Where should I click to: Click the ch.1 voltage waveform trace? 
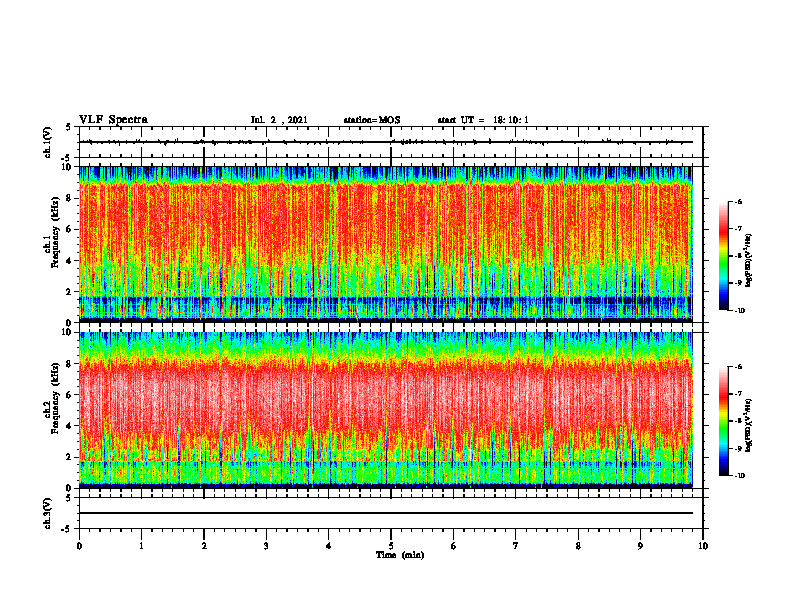[x=386, y=142]
